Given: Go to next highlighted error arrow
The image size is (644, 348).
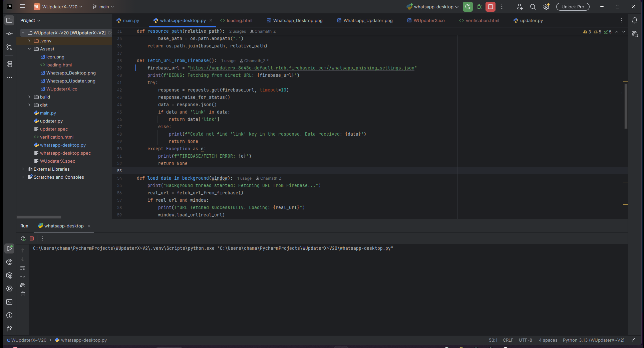Looking at the screenshot, I should pos(624,32).
